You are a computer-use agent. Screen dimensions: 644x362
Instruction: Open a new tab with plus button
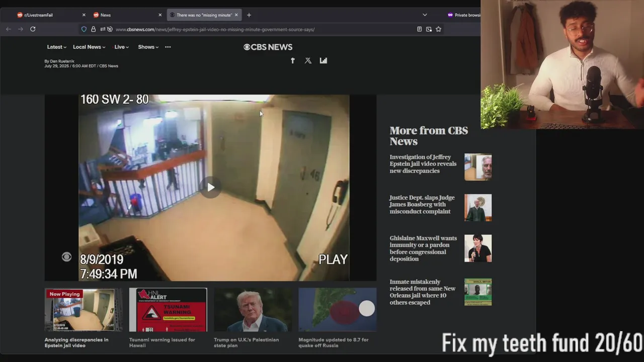[x=249, y=15]
